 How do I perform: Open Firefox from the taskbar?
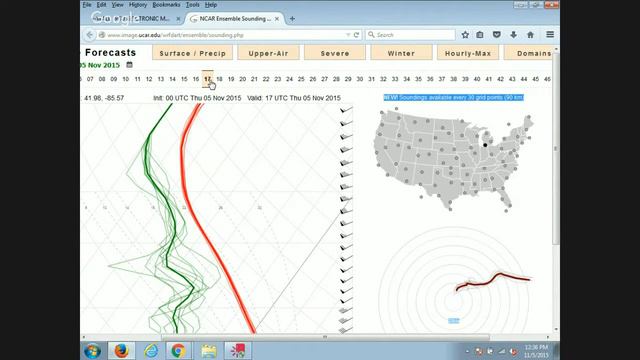(121, 351)
